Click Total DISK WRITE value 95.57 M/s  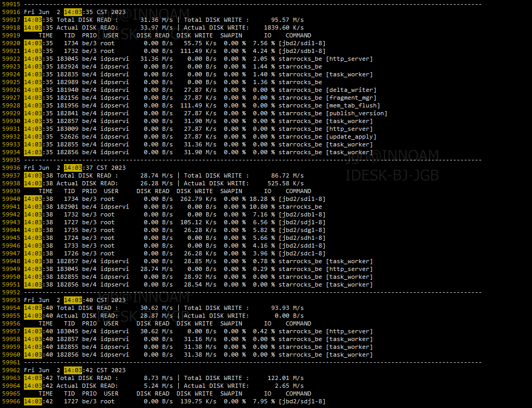pyautogui.click(x=287, y=20)
